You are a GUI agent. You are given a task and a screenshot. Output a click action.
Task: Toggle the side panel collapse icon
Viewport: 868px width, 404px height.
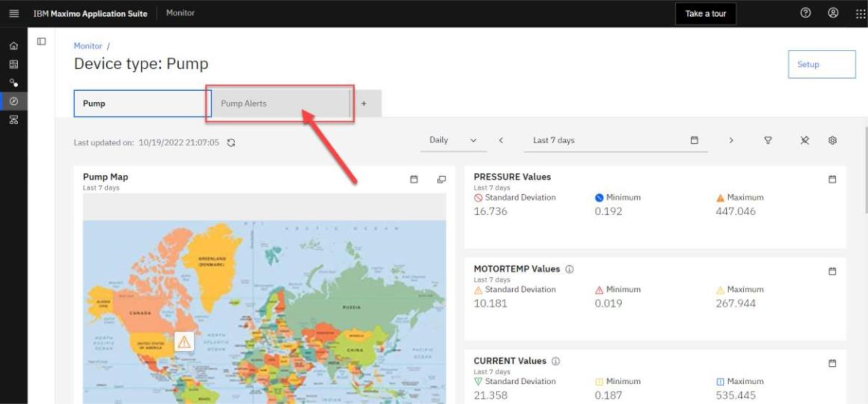tap(42, 41)
